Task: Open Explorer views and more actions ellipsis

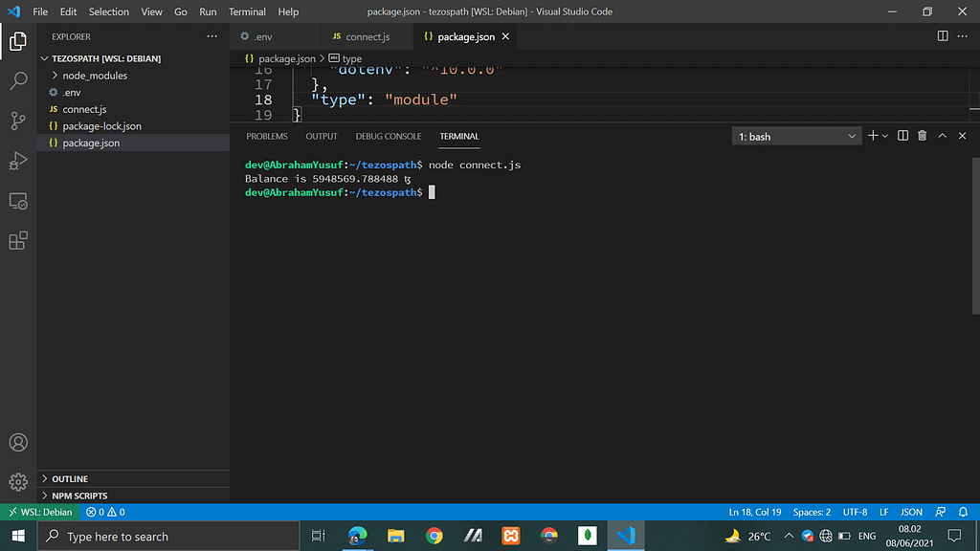Action: pos(212,37)
